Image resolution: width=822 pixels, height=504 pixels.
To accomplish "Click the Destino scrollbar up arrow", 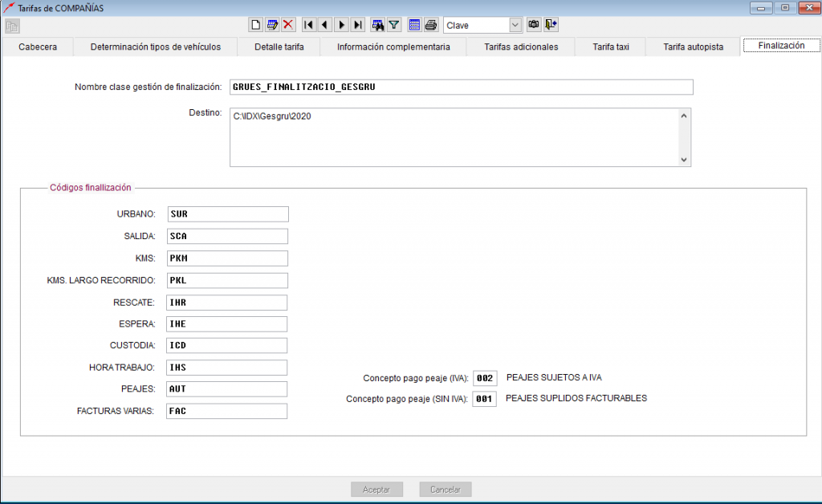I will (684, 116).
